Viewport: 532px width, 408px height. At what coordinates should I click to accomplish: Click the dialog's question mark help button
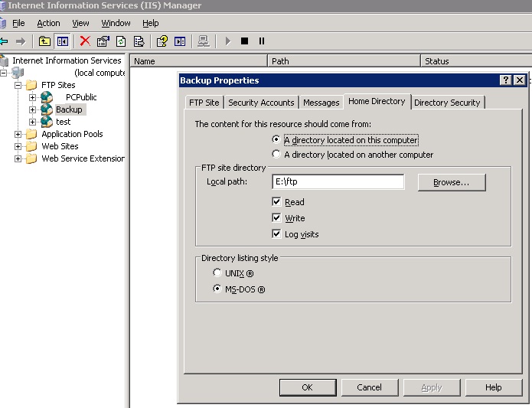505,80
